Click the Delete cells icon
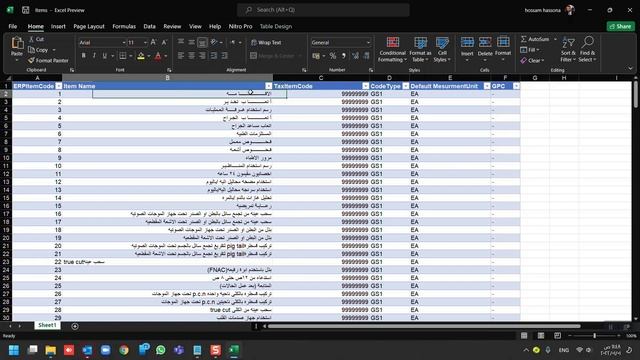The width and height of the screenshot is (640, 360). coord(485,42)
